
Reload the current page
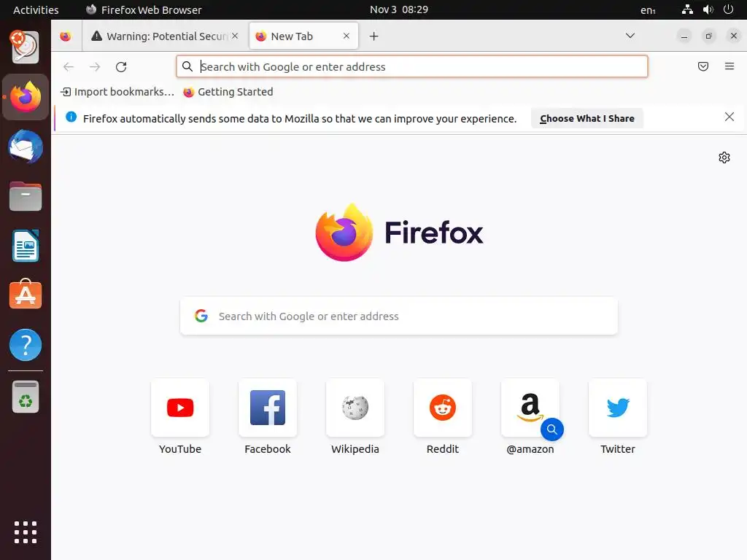[x=121, y=66]
